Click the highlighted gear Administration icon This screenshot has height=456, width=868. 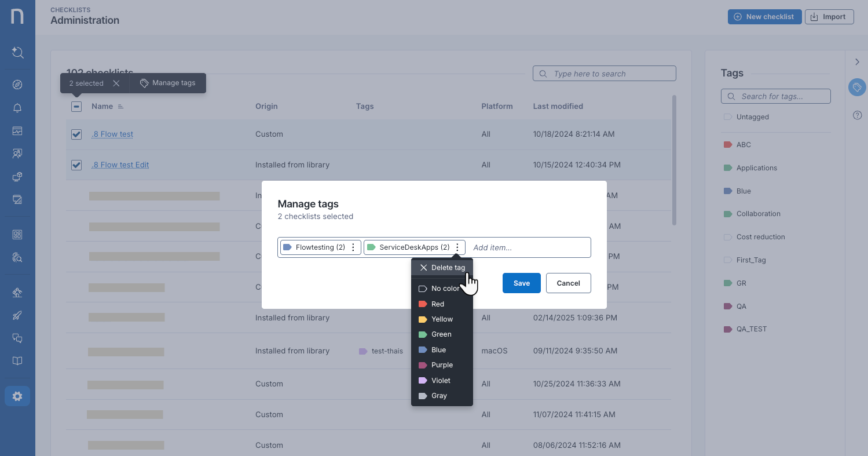[x=17, y=396]
